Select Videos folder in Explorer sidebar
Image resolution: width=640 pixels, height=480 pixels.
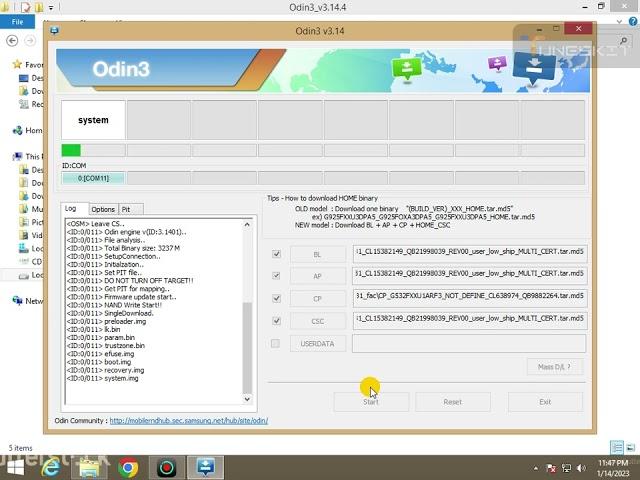pyautogui.click(x=31, y=235)
